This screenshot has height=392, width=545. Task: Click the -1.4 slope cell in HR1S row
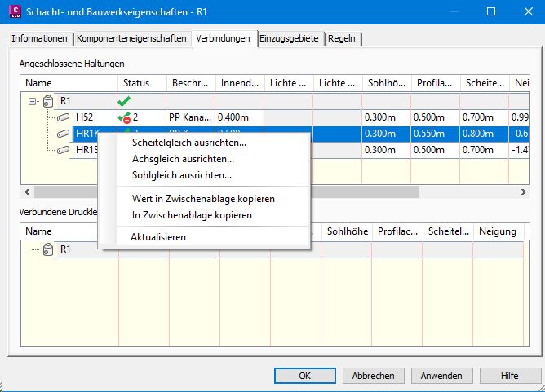point(520,150)
